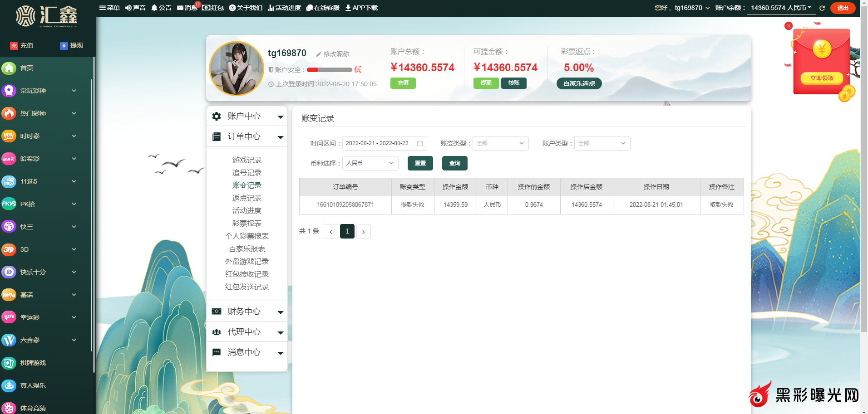The width and height of the screenshot is (868, 414).
Task: Open the messages (消息) envelope icon
Action: point(180,8)
